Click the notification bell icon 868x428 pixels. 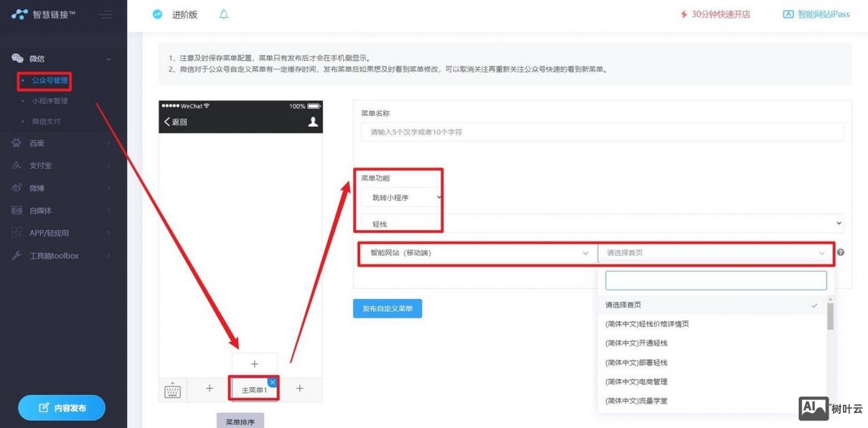(224, 14)
